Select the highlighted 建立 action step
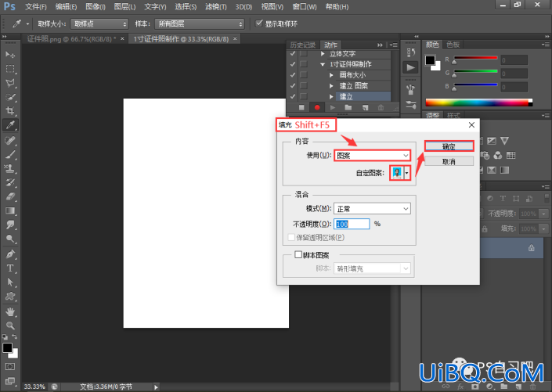 click(x=363, y=96)
